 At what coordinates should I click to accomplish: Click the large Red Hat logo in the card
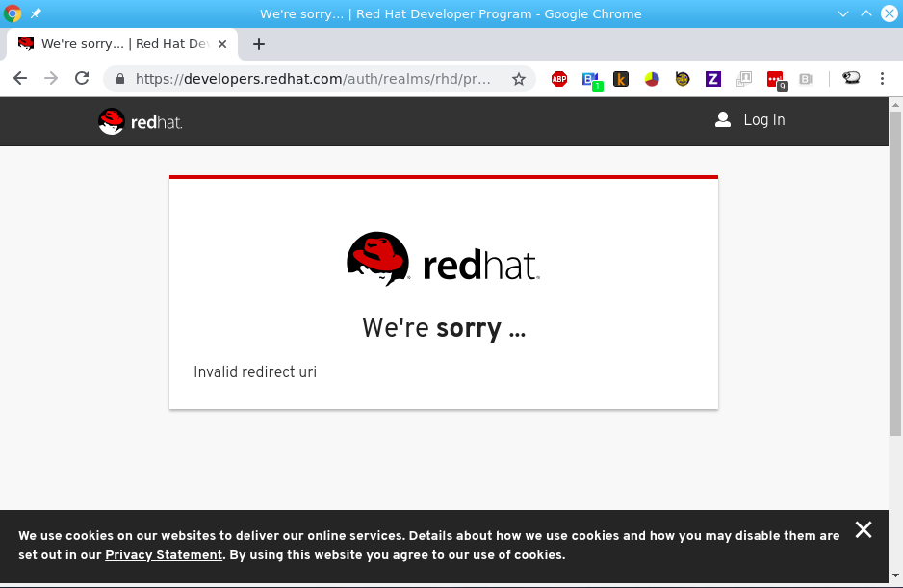point(444,259)
